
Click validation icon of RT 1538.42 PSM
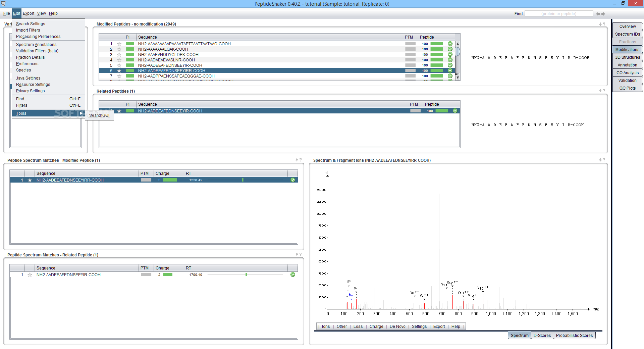(x=293, y=180)
